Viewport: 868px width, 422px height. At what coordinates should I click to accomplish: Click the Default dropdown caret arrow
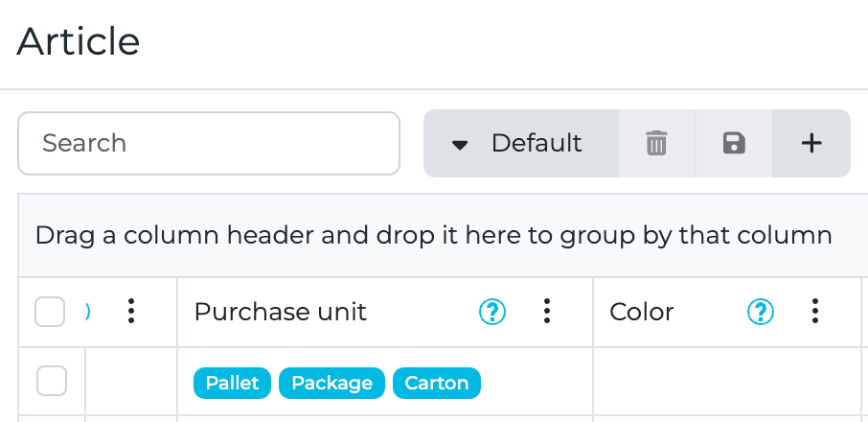(x=460, y=145)
